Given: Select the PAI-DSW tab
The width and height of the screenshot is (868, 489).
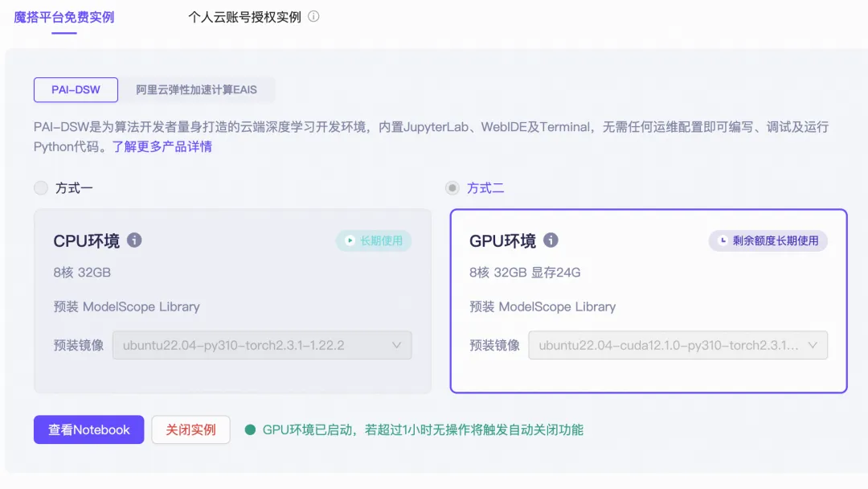Looking at the screenshot, I should pos(76,90).
